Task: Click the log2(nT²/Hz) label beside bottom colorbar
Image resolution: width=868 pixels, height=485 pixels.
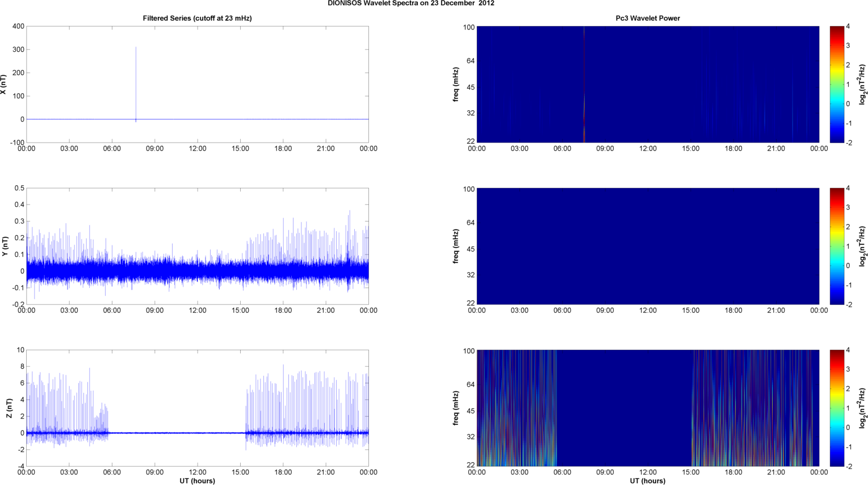Action: pyautogui.click(x=862, y=408)
